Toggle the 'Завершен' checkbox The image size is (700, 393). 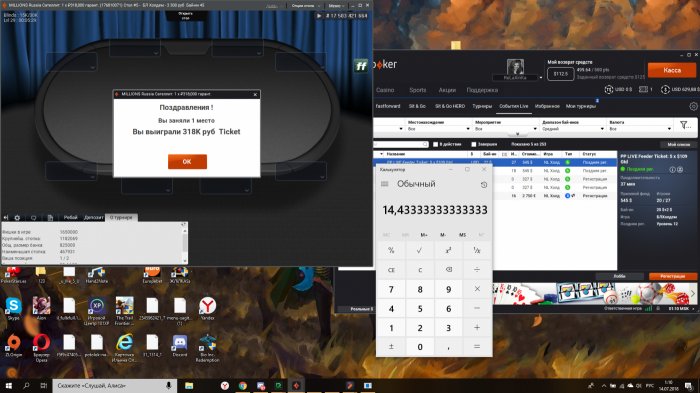[474, 144]
